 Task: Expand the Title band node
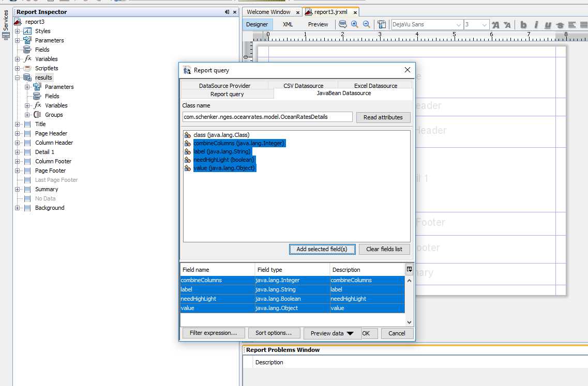tap(17, 124)
